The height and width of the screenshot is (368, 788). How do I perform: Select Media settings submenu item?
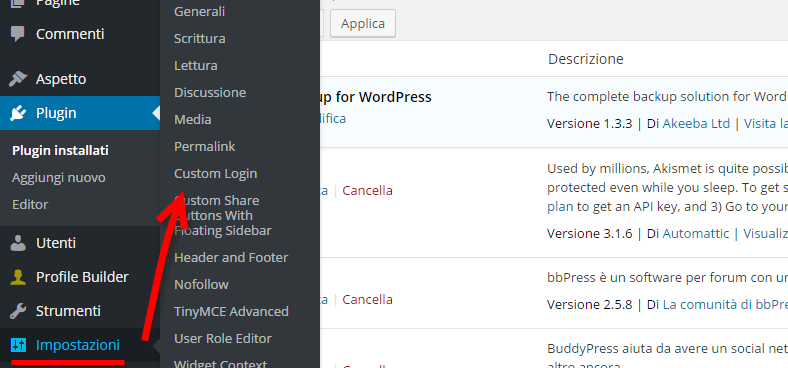tap(192, 120)
